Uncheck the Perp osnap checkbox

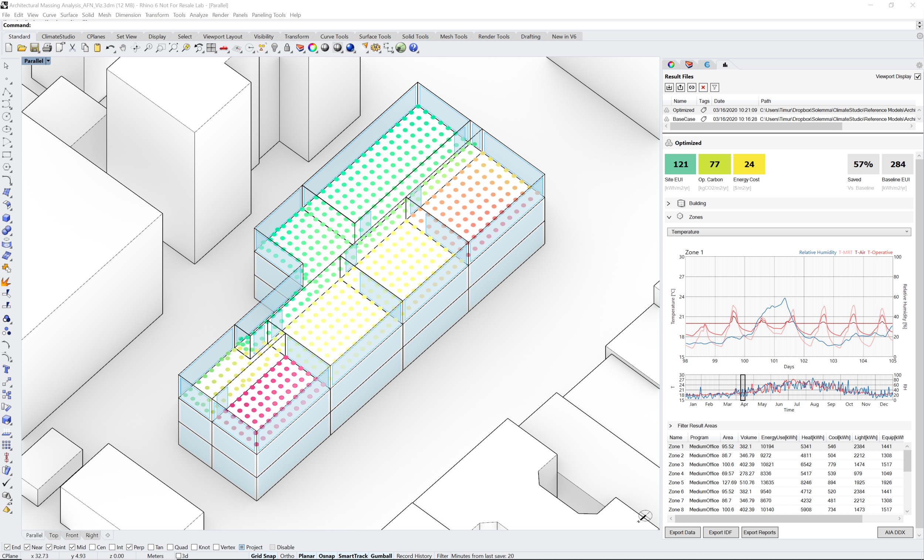pyautogui.click(x=129, y=547)
